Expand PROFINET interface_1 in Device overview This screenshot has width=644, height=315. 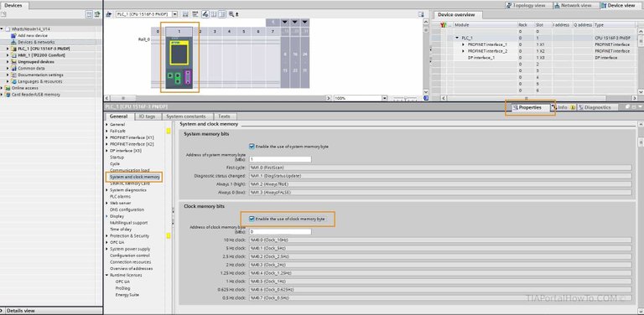(x=463, y=44)
